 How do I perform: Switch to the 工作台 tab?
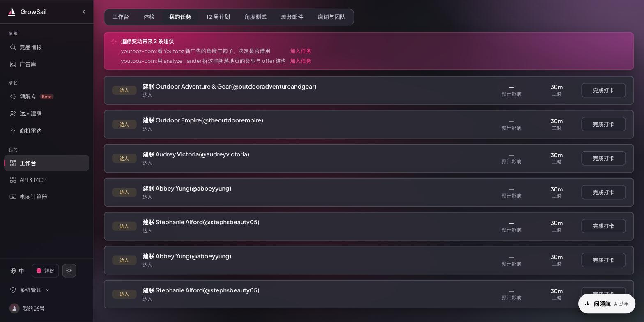pyautogui.click(x=121, y=17)
